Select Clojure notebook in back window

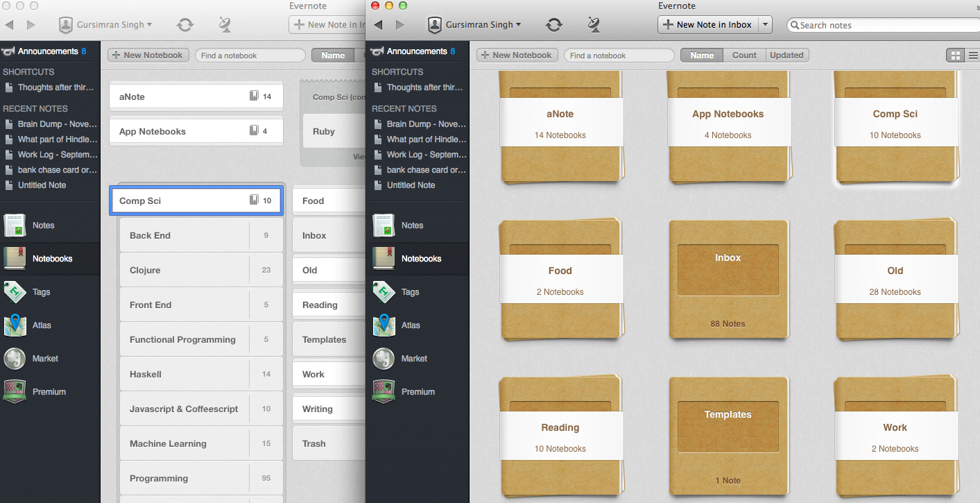click(201, 270)
